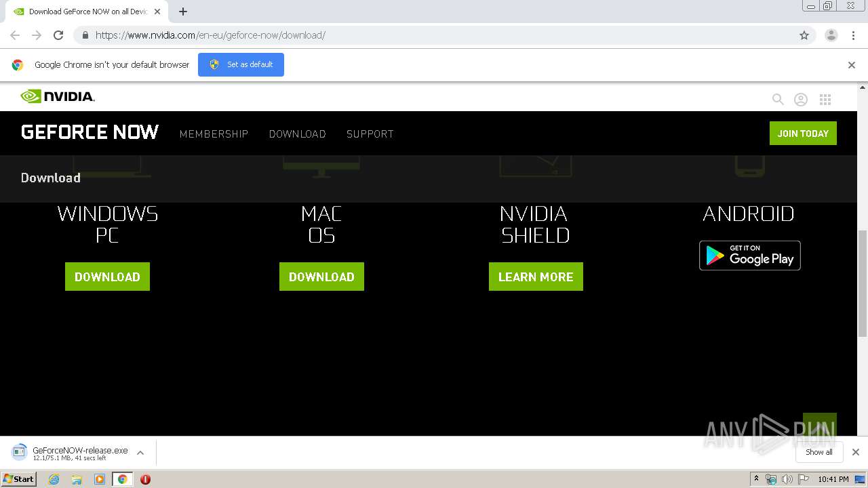Open the Chrome three-dot menu

click(853, 35)
